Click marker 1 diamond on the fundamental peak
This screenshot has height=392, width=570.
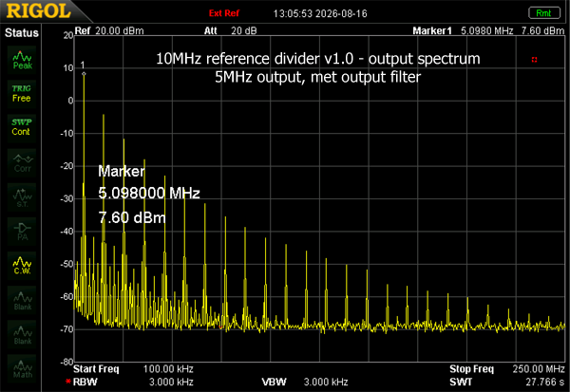coord(84,74)
